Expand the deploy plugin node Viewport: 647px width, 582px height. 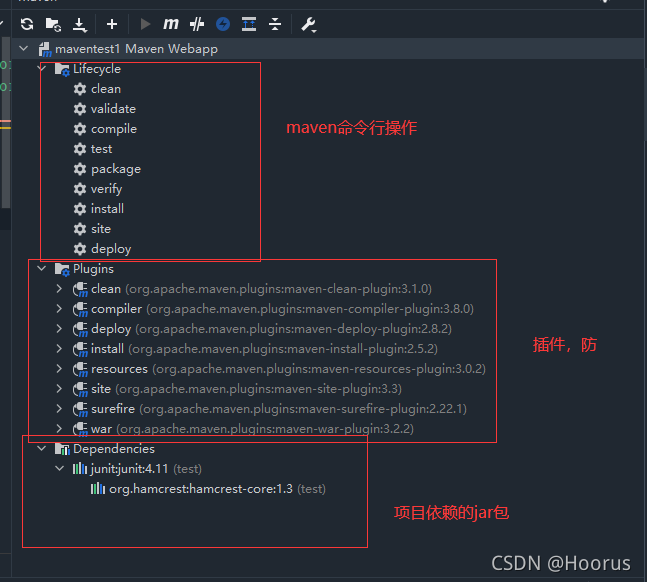click(x=59, y=329)
